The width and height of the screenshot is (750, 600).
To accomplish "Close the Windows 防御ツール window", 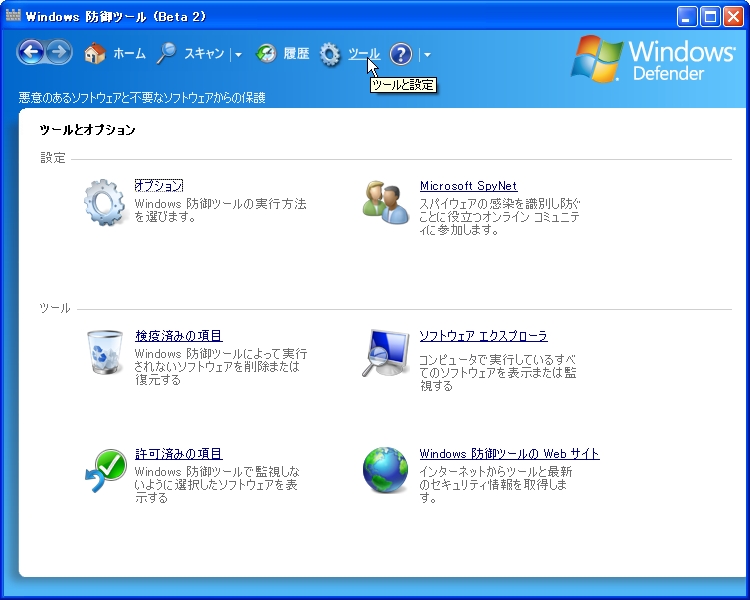I will (733, 17).
